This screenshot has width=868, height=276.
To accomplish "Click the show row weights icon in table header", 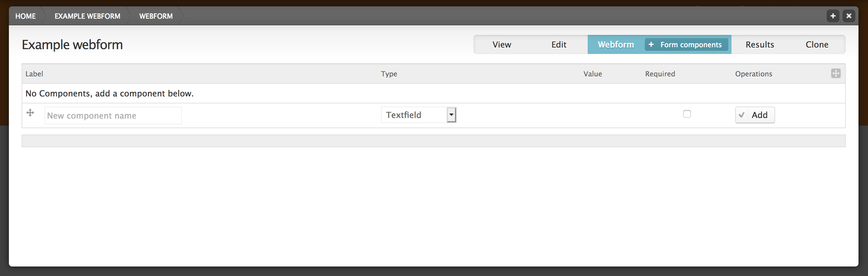I will click(836, 73).
